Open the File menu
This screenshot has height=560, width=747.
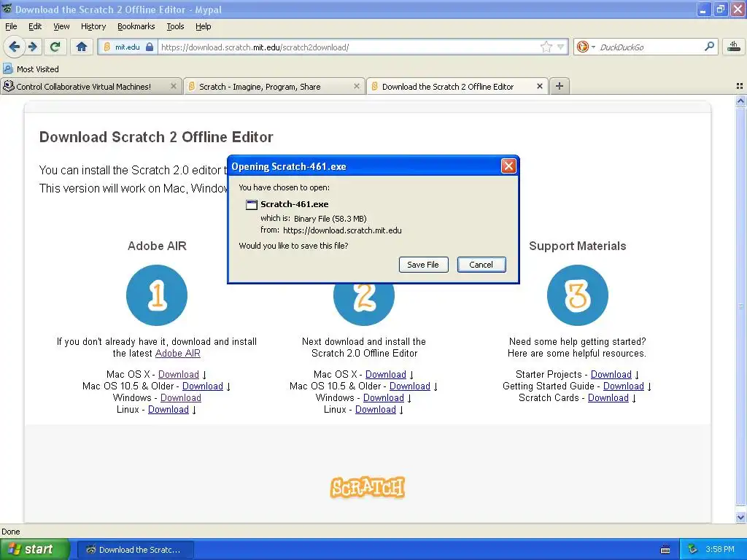(11, 26)
